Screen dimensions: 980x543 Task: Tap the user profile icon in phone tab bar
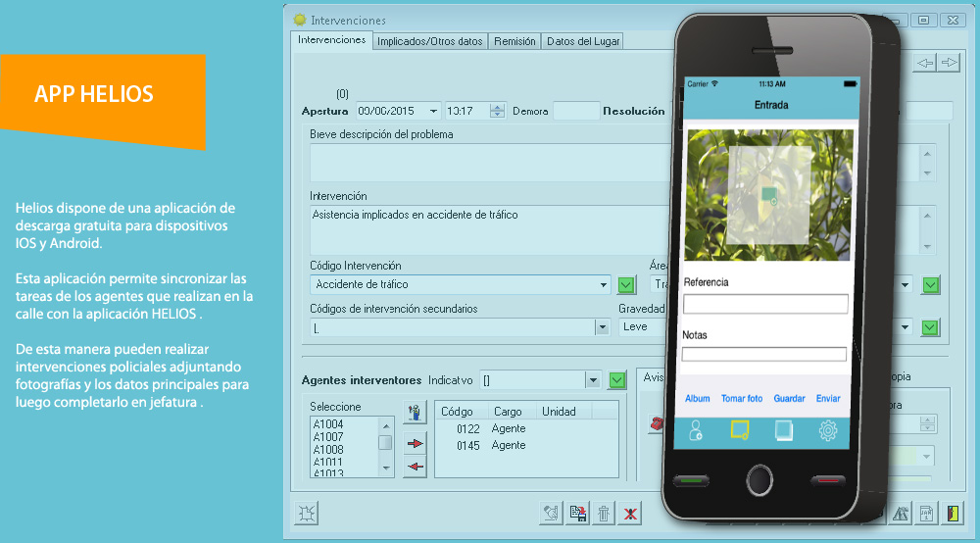[696, 430]
